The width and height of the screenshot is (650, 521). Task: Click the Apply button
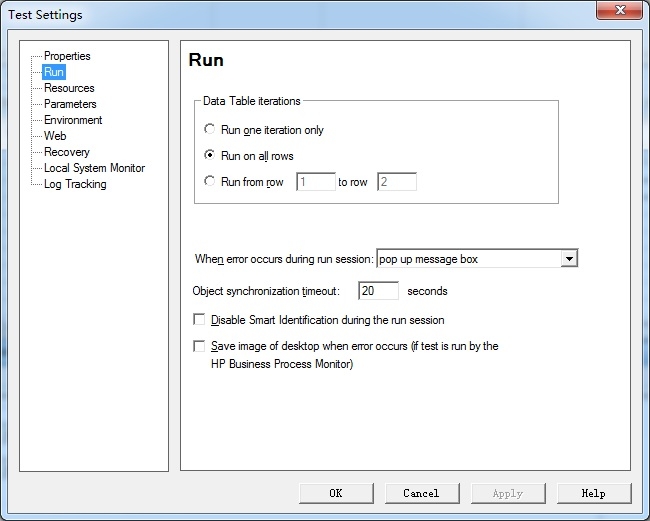point(508,493)
